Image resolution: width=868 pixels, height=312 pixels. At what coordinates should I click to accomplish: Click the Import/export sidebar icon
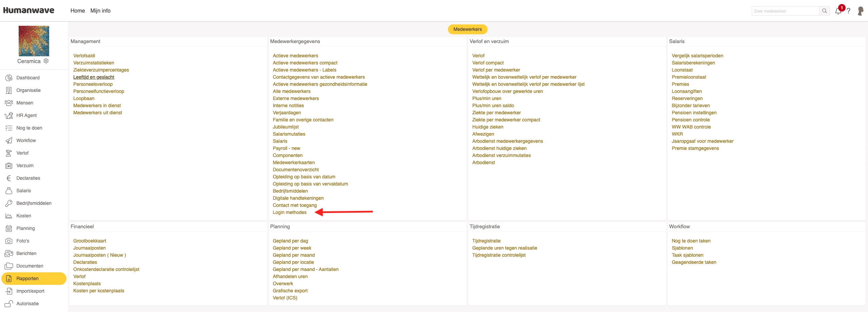click(9, 291)
